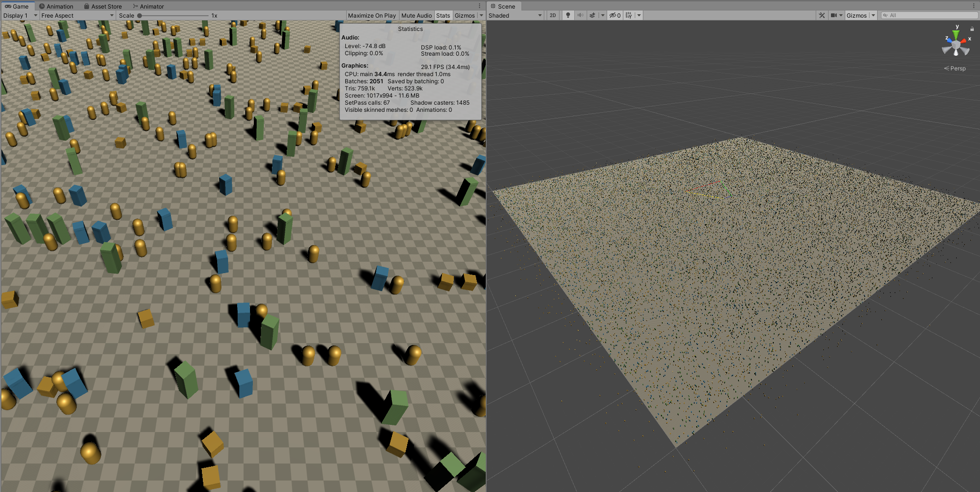Open the Shaded draw mode dropdown
Image resolution: width=980 pixels, height=492 pixels.
[515, 15]
